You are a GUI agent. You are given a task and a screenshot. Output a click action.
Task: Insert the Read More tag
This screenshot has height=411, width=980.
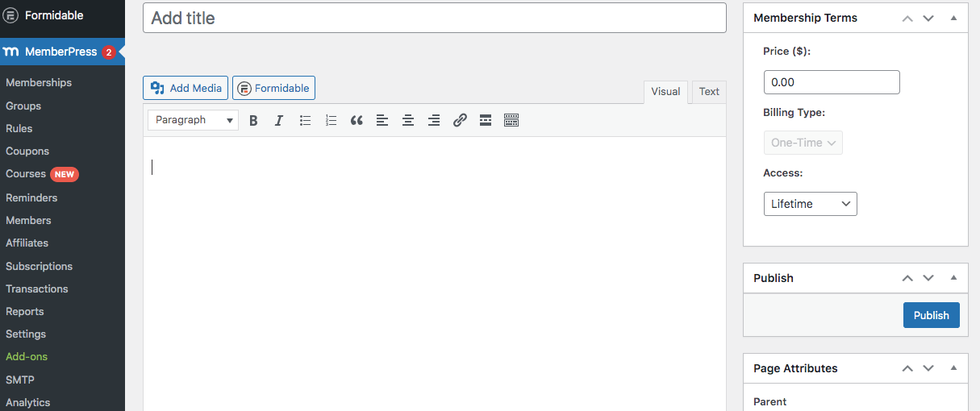(x=486, y=120)
